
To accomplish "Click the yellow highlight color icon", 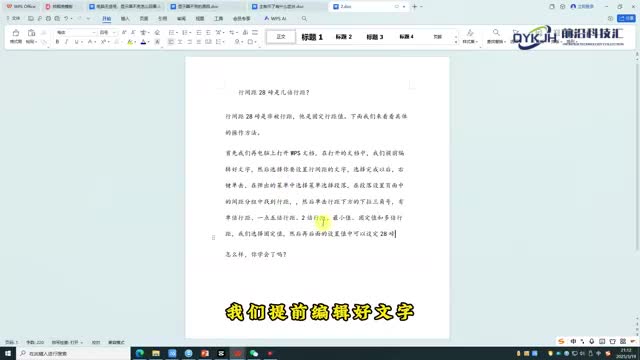I will point(130,42).
